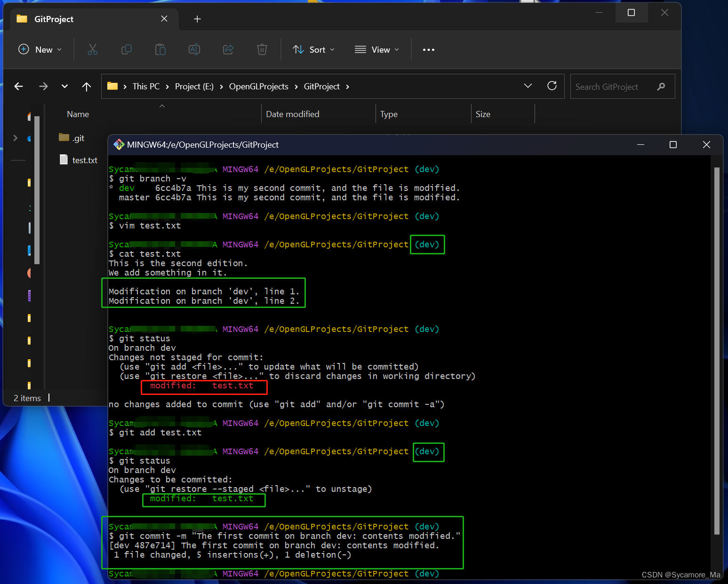Go forward with the right arrow

43,87
